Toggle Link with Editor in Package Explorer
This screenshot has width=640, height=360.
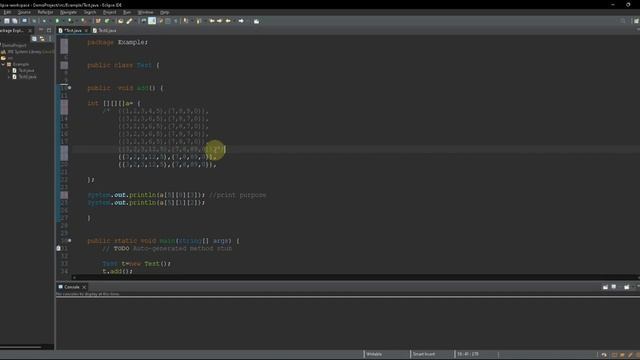pos(42,39)
